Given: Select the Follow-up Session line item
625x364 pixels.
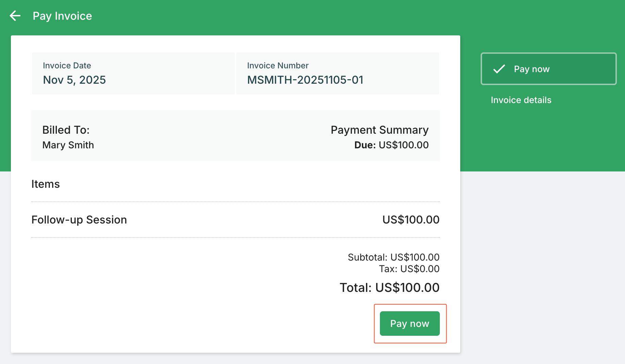Looking at the screenshot, I should tap(79, 220).
